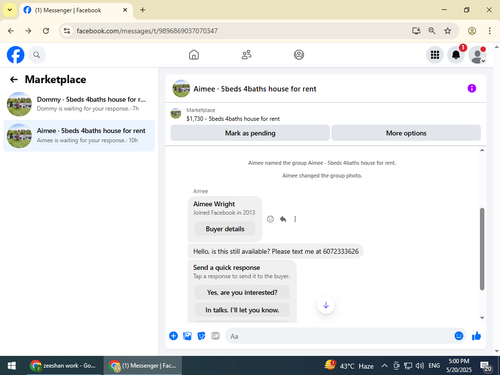Send quick response Yes, are you interested?
The width and height of the screenshot is (500, 375).
tap(242, 292)
